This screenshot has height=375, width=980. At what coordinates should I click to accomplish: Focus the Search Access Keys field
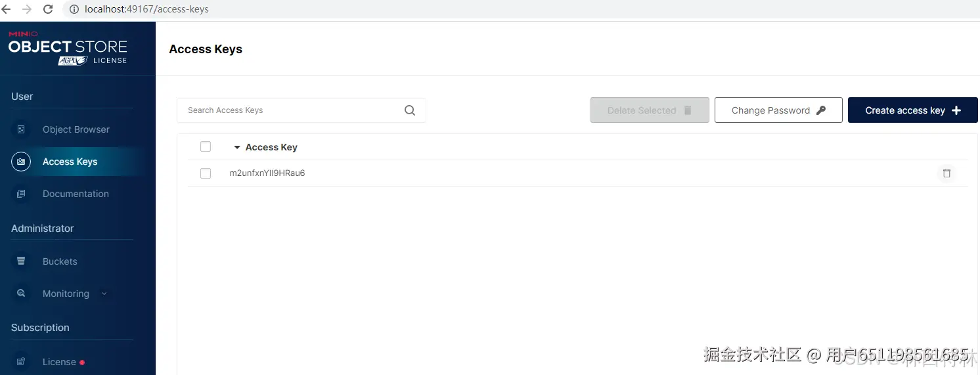[289, 110]
